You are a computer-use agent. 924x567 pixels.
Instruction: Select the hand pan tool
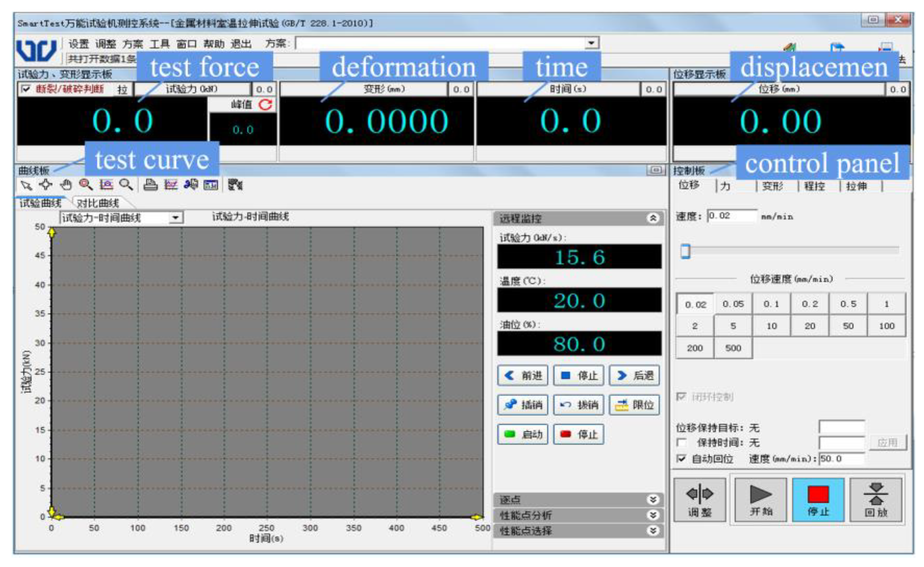pos(66,184)
